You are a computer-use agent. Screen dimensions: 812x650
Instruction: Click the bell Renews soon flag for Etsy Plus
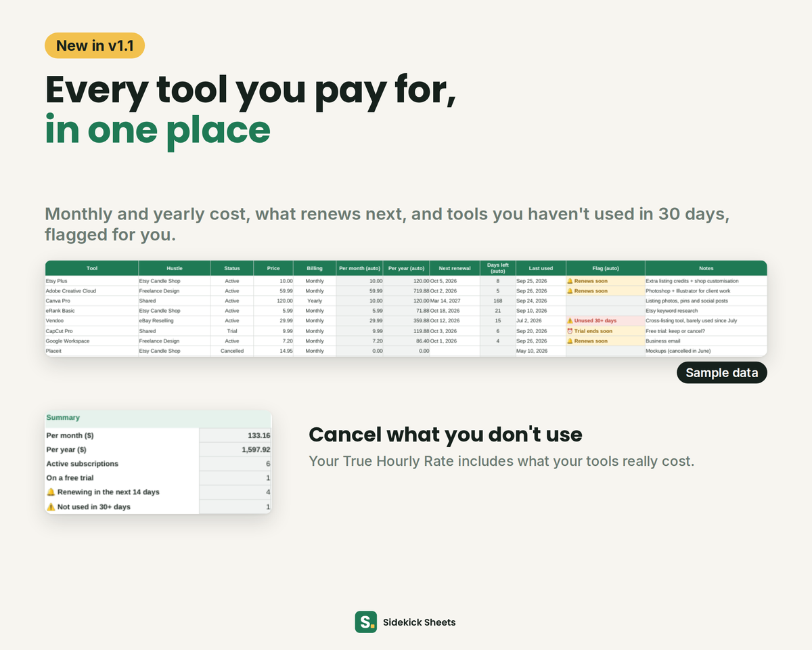point(605,280)
